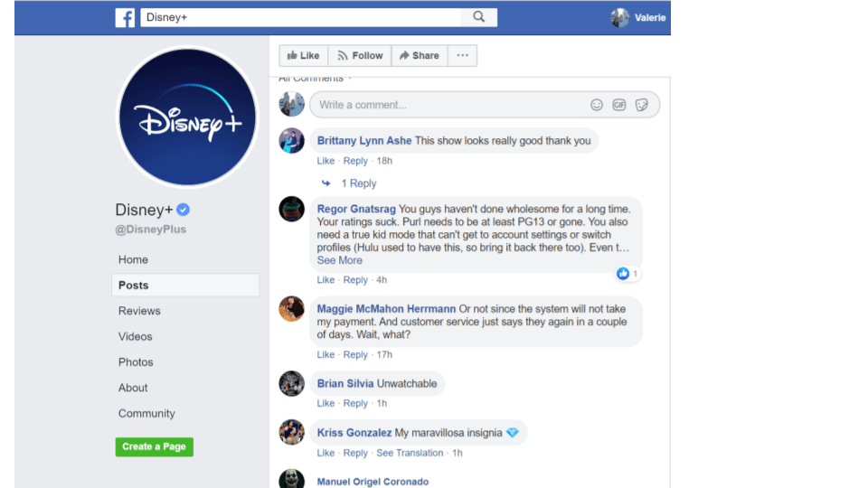Screen dimensions: 868x488
Task: Click the like reaction count on Regor's comment
Action: (x=627, y=273)
